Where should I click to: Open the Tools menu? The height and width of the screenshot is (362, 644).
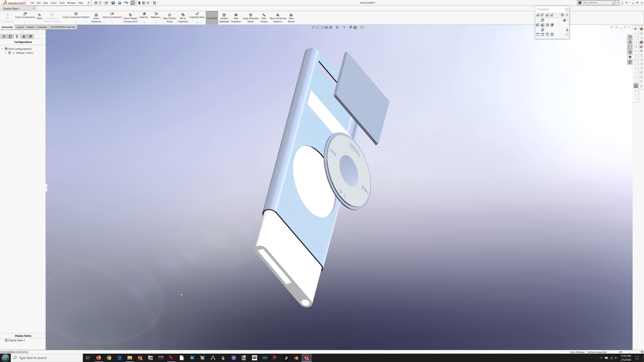point(62,3)
